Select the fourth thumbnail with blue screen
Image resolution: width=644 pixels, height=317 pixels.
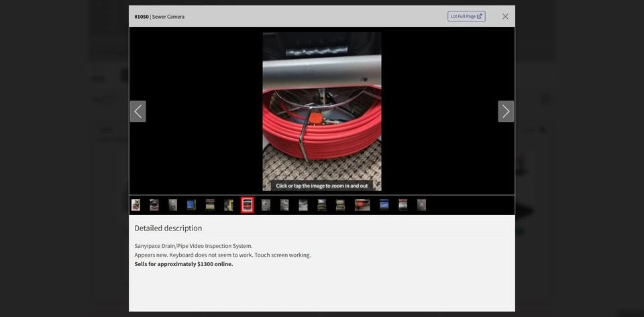(192, 205)
